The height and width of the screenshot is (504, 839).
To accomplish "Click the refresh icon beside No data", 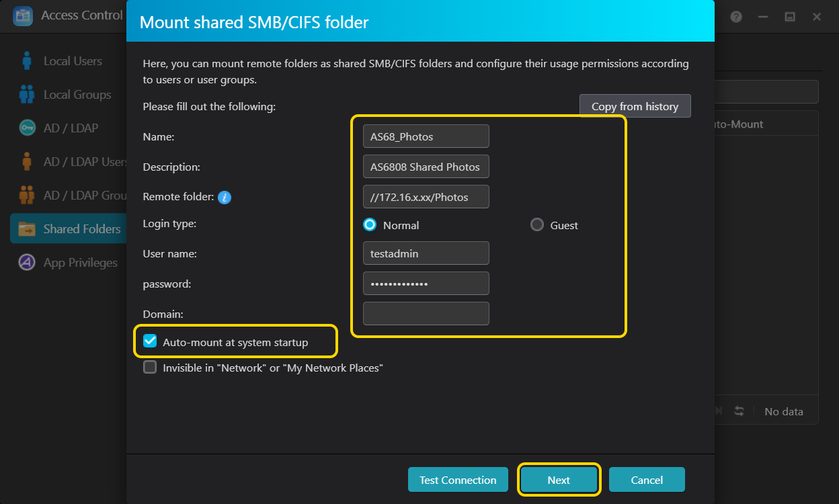I will tap(740, 411).
